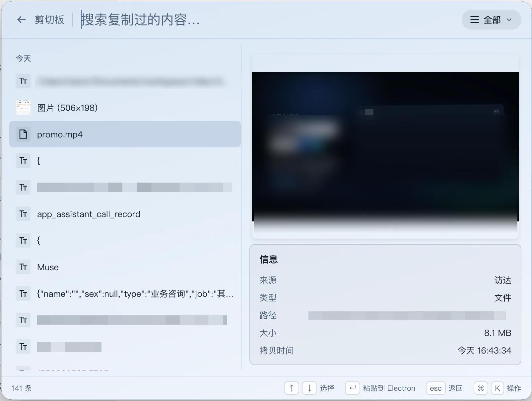The height and width of the screenshot is (401, 532).
Task: Click the 信息 panel heading
Action: click(269, 259)
